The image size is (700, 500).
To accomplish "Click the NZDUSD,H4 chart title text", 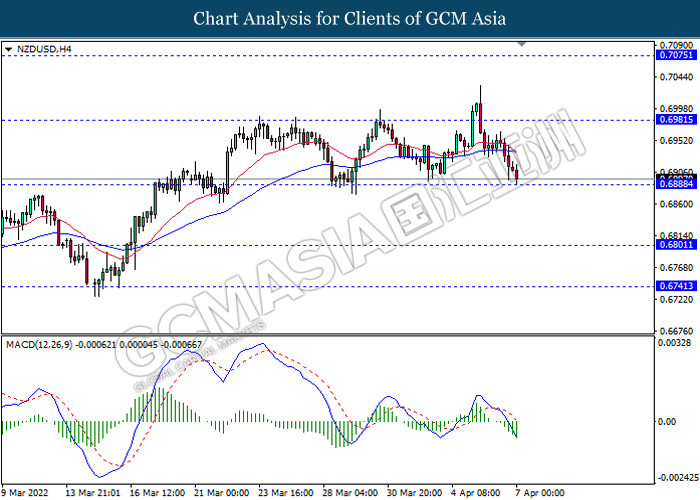I will click(x=44, y=49).
